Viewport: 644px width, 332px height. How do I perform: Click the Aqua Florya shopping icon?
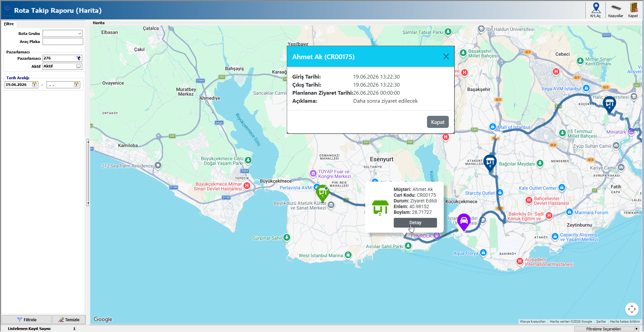483,252
